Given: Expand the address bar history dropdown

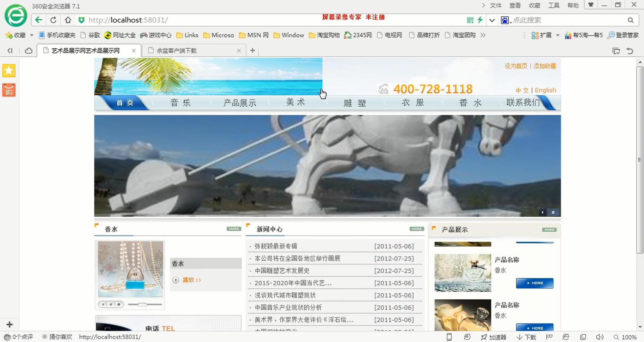Looking at the screenshot, I should tap(492, 20).
